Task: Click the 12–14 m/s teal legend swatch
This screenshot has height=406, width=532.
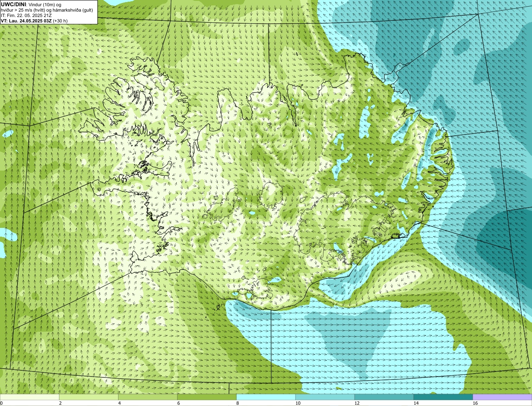Action: [x=384, y=397]
